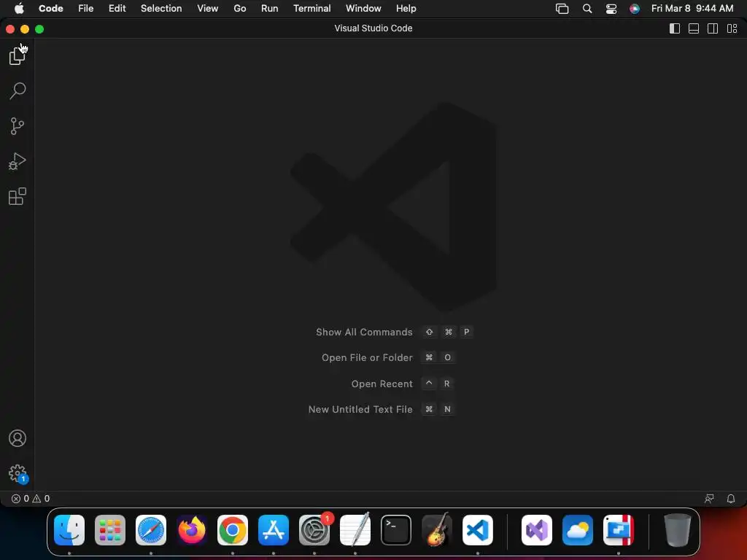The height and width of the screenshot is (560, 747).
Task: Open Stage Manager windows icon in menu bar
Action: pos(562,9)
